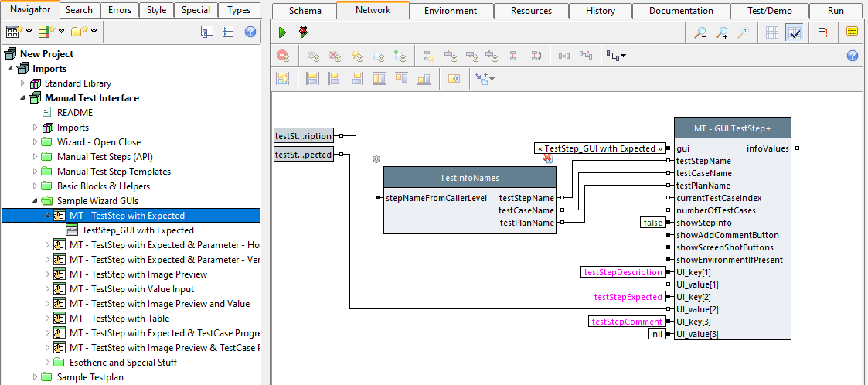868x385 pixels.
Task: Click the TestInfoNames block header
Action: click(x=469, y=177)
